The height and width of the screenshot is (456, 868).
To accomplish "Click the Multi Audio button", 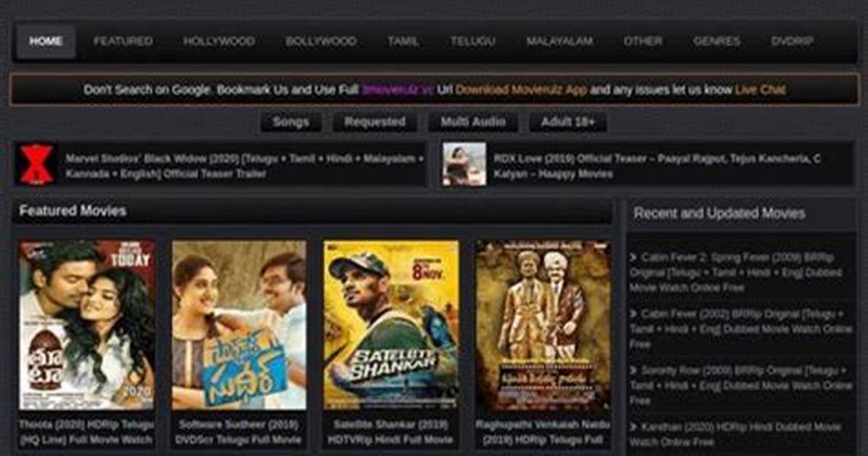I will (x=473, y=122).
